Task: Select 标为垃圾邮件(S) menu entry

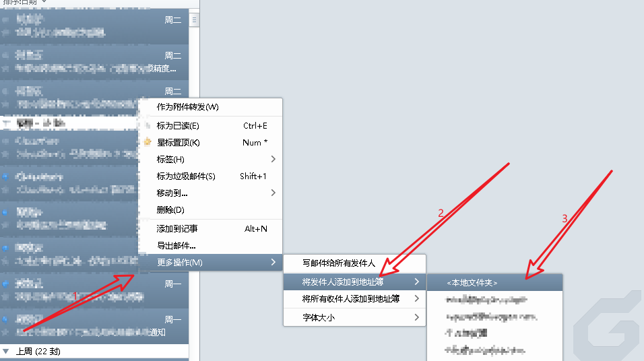Action: (x=186, y=176)
